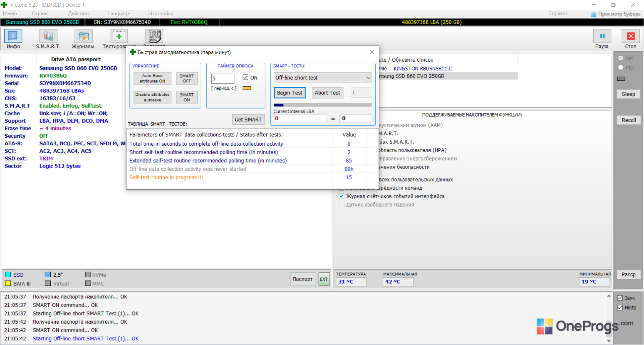Click the small indicator below PIO

(x=621, y=79)
